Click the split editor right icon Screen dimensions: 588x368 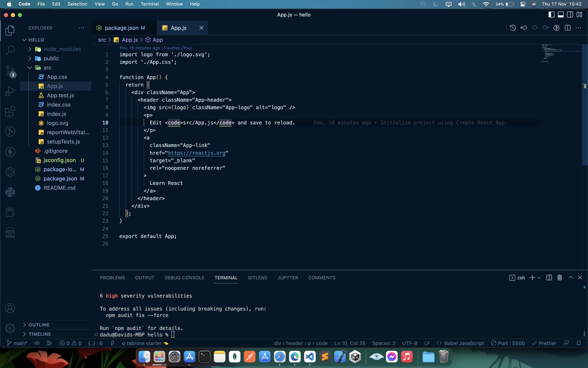568,28
